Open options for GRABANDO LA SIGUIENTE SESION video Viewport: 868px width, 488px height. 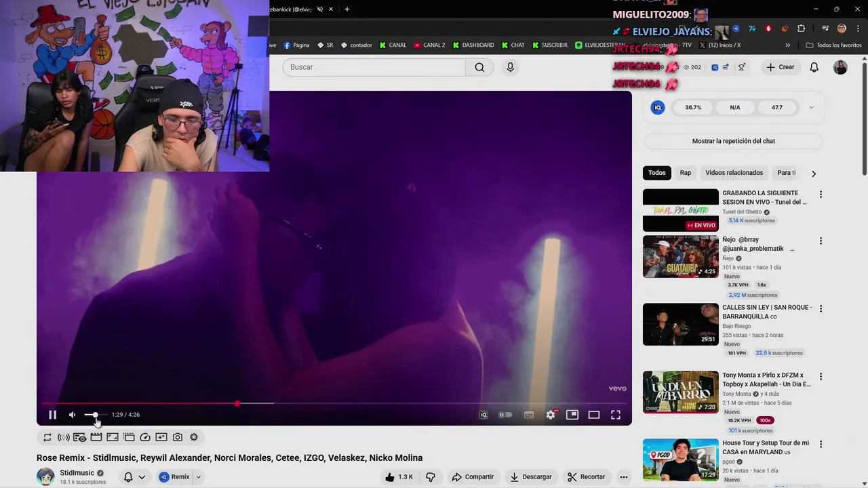point(821,195)
